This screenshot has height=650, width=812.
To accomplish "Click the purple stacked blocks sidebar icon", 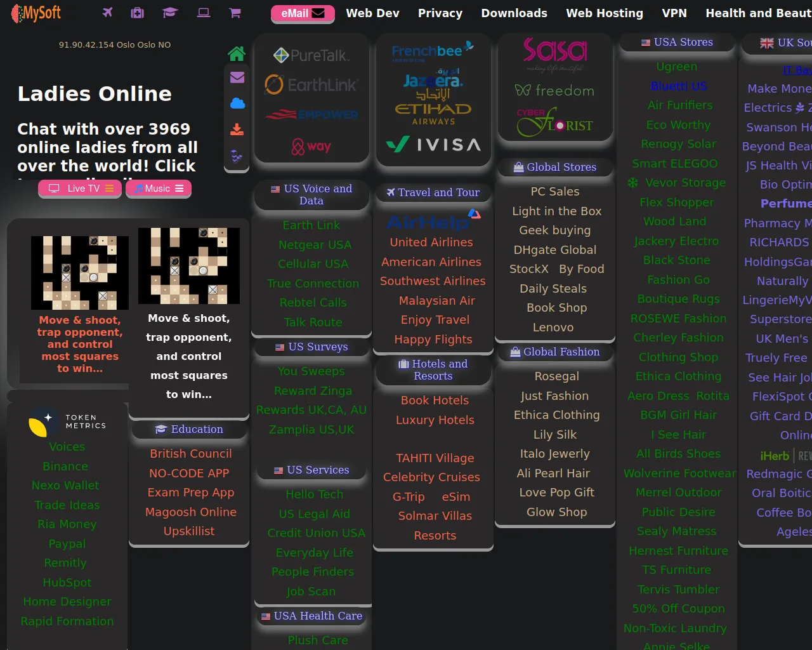I will click(x=237, y=156).
